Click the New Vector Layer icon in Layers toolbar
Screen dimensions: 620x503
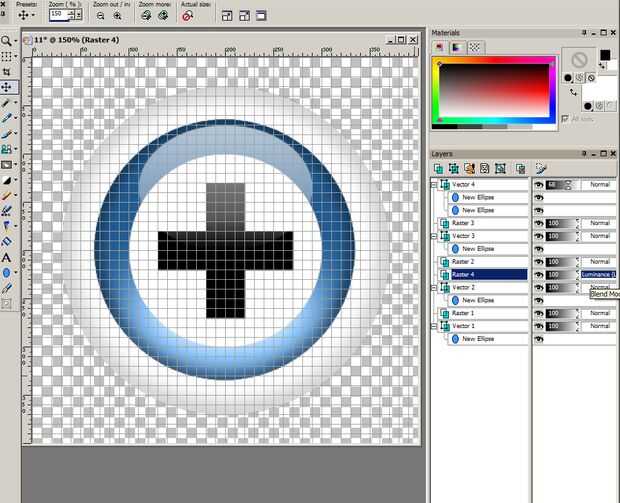coord(454,169)
